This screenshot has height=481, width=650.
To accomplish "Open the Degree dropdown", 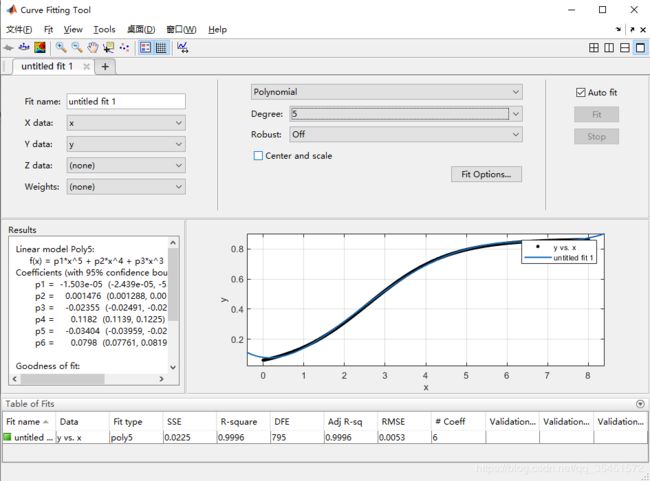I will coord(406,114).
